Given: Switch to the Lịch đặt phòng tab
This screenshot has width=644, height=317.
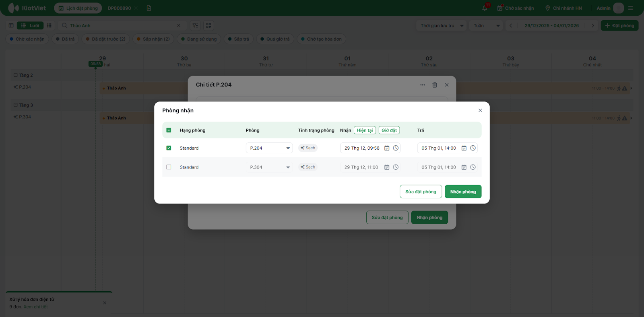Looking at the screenshot, I should click(x=78, y=8).
